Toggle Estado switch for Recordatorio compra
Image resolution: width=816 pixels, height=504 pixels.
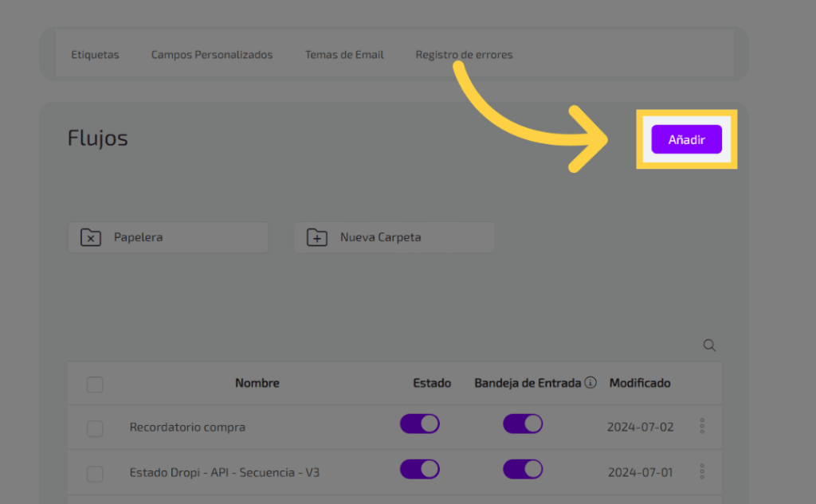(419, 424)
